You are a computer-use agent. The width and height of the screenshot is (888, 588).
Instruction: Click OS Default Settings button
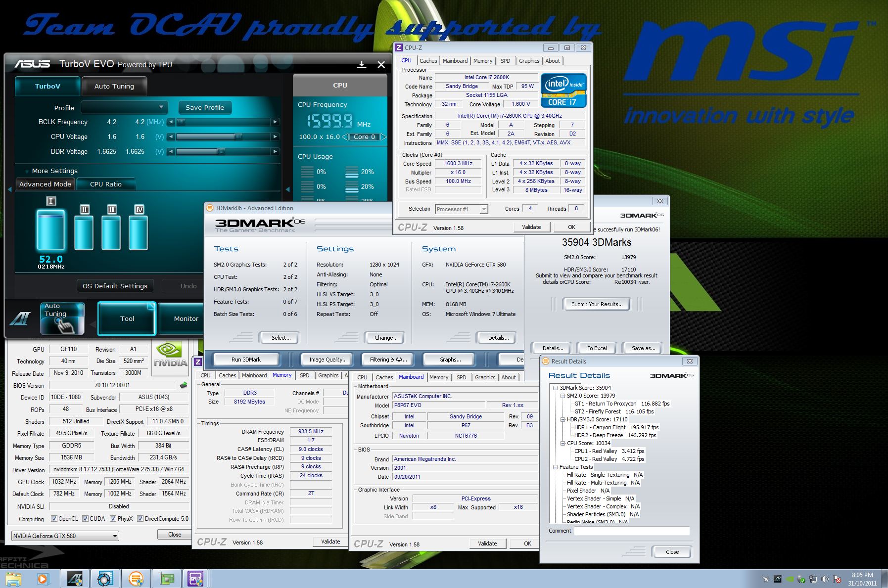coord(115,286)
